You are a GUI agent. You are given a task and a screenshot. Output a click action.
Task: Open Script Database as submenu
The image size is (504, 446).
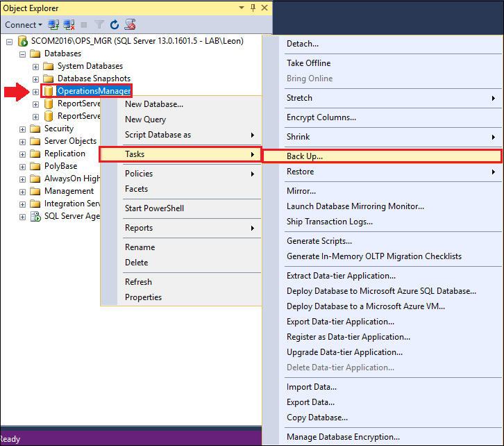(181, 135)
